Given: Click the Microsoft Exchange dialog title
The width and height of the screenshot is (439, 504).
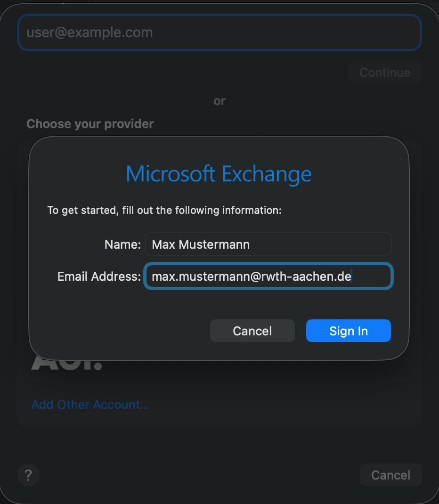Looking at the screenshot, I should (x=219, y=174).
